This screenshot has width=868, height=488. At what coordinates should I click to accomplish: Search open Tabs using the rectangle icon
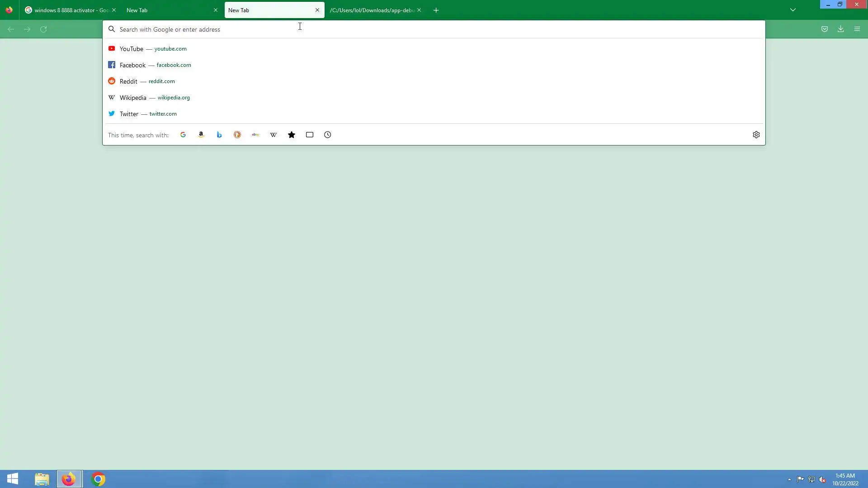[310, 135]
